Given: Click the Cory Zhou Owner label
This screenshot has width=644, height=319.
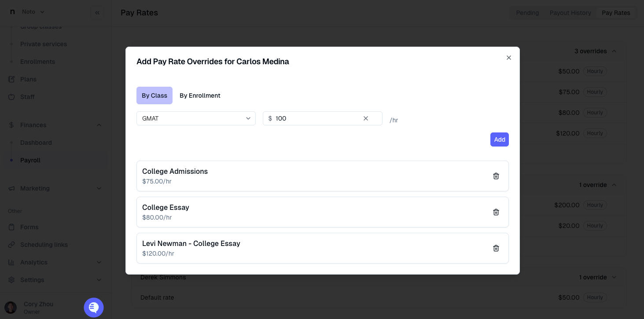Looking at the screenshot, I should coord(38,308).
